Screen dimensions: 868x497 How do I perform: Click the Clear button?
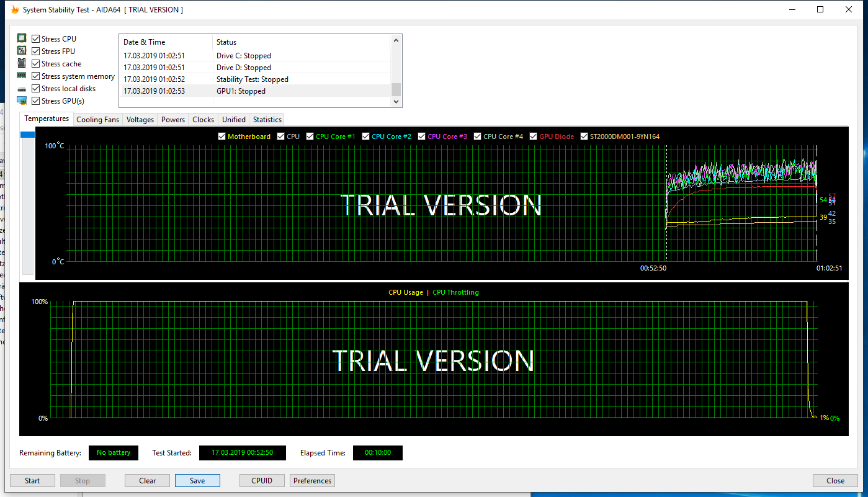147,480
